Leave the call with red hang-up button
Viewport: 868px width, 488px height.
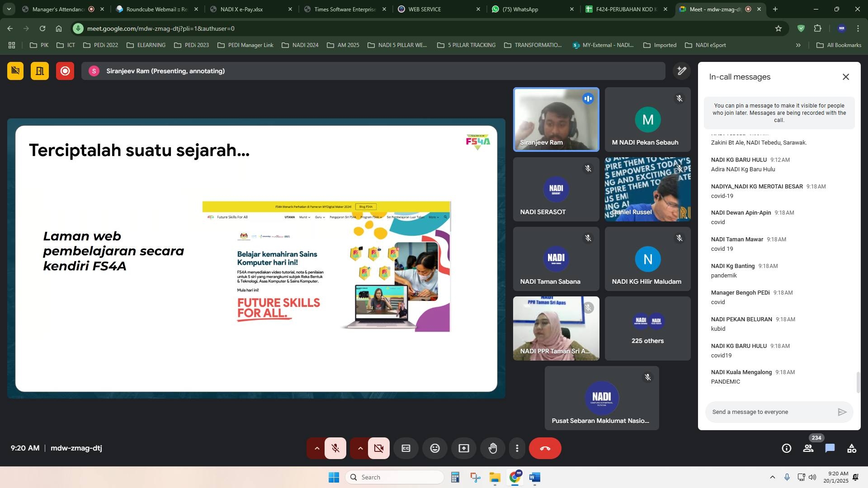[x=545, y=448]
